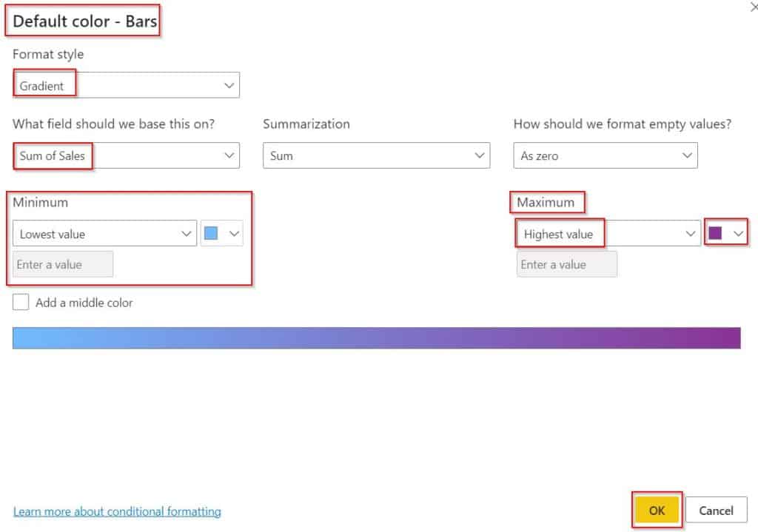Click the 'Default color - Bars' title
The image size is (758, 532).
pyautogui.click(x=84, y=21)
